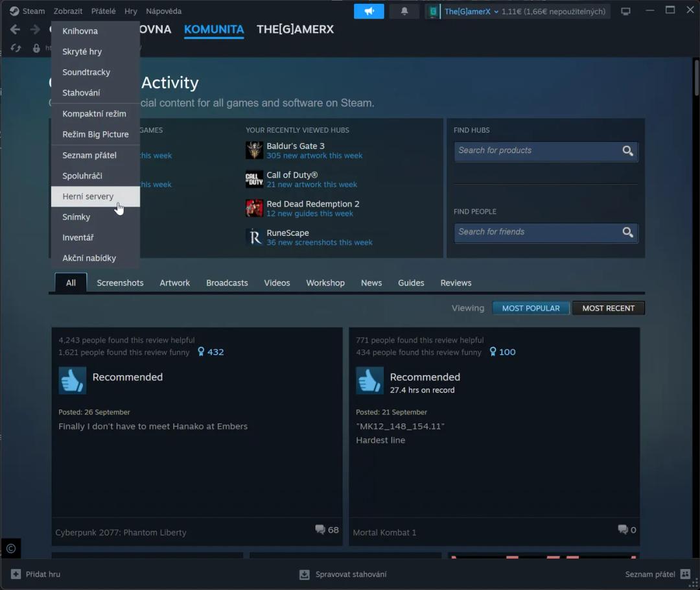Choose Skryté hry menu entry

95,52
